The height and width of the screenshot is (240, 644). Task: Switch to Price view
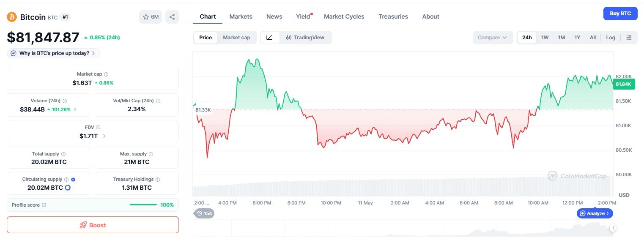(206, 38)
